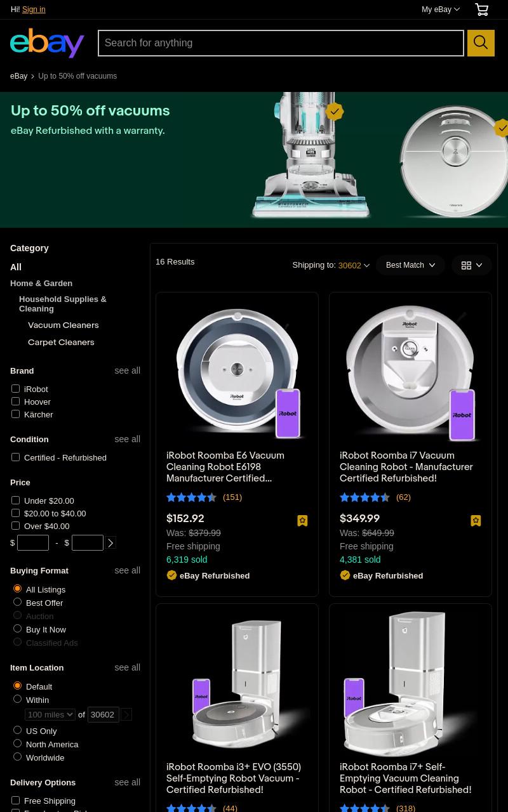This screenshot has height=812, width=508.
Task: Click the eBay Refurbished badge under Roomba i7
Action: (382, 575)
